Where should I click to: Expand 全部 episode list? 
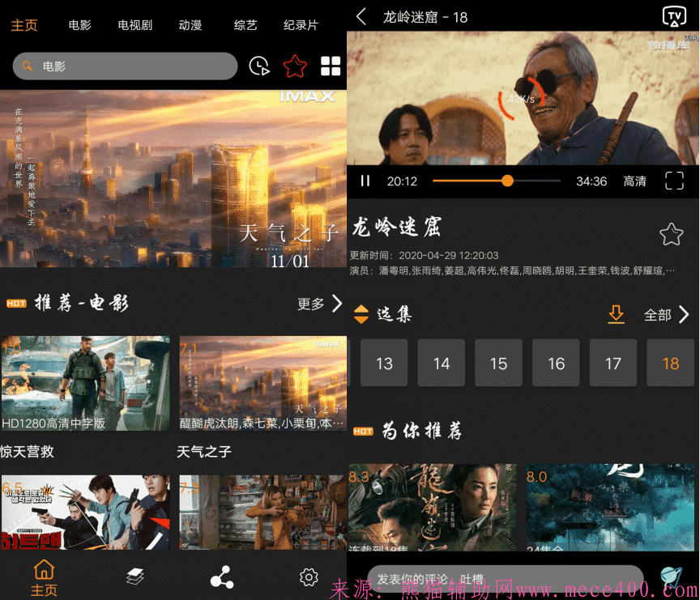tap(666, 314)
